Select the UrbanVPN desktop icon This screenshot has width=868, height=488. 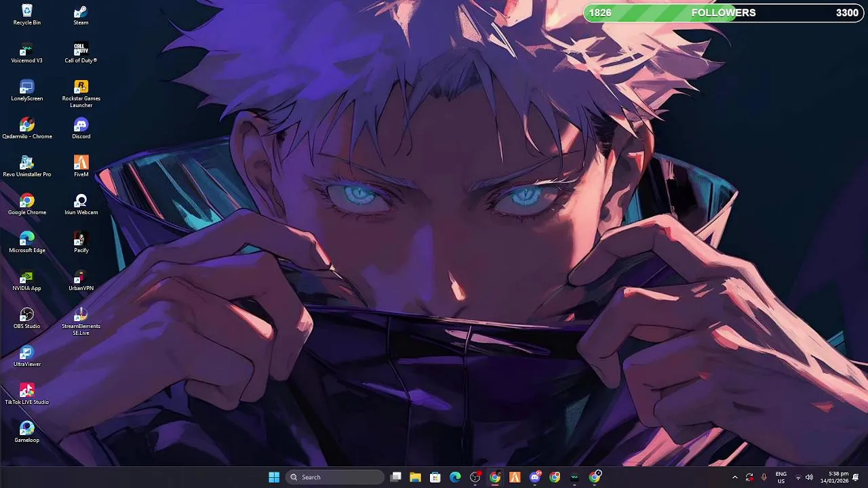click(81, 281)
